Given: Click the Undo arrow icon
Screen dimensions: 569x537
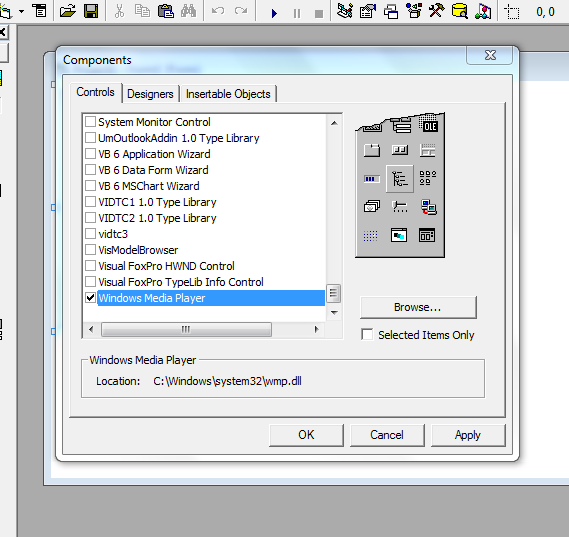Looking at the screenshot, I should point(218,11).
